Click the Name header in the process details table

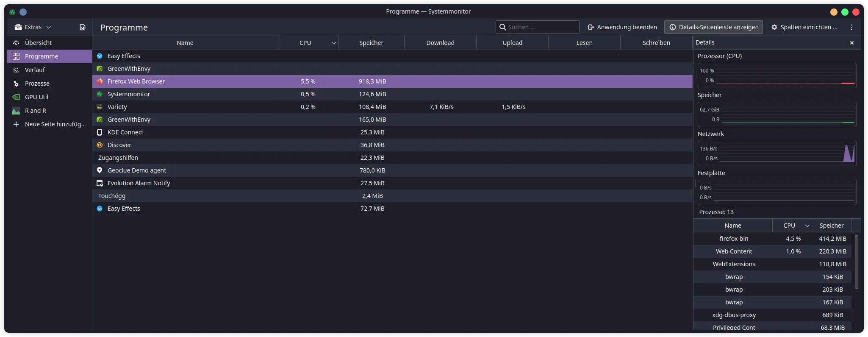pyautogui.click(x=733, y=226)
